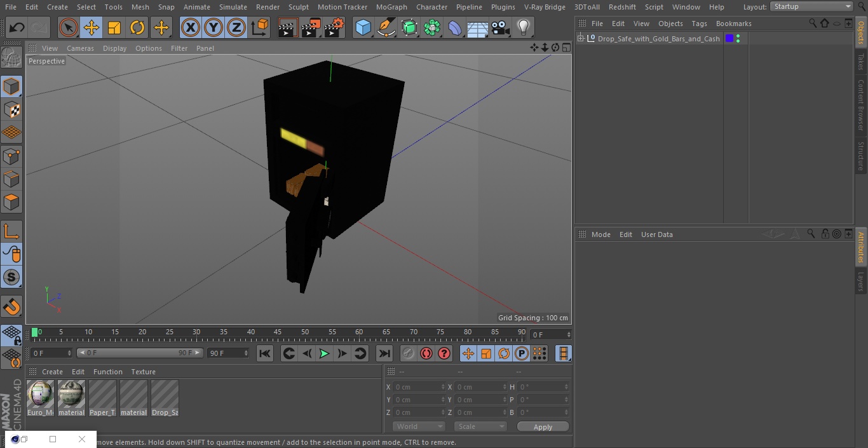Select Polygons mode icon
The width and height of the screenshot is (868, 448).
11,203
